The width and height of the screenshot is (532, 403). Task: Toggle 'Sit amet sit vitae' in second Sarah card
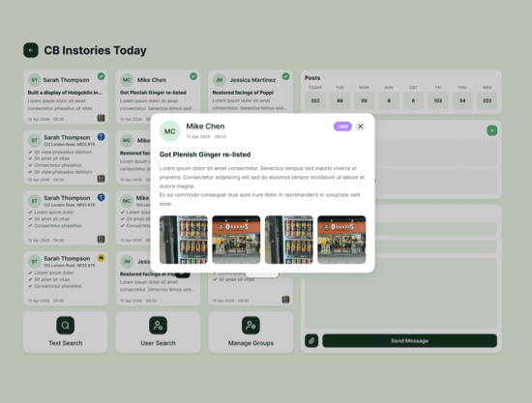[49, 158]
